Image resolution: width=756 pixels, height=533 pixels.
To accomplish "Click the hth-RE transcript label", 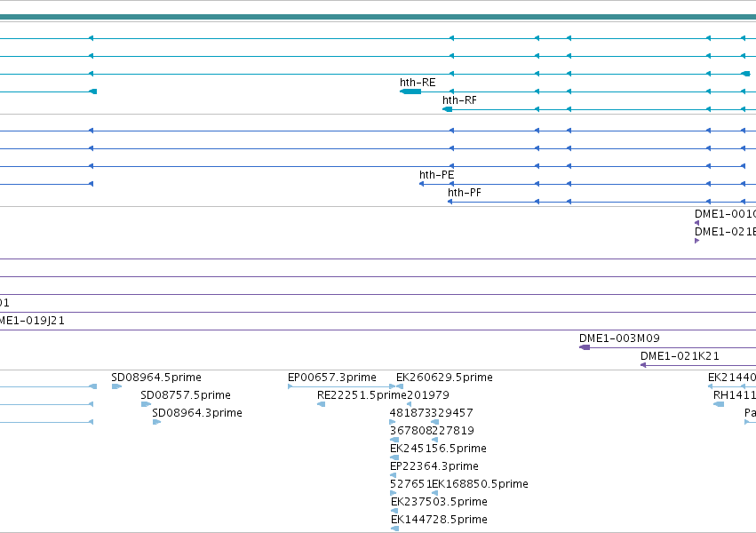I will [x=418, y=83].
